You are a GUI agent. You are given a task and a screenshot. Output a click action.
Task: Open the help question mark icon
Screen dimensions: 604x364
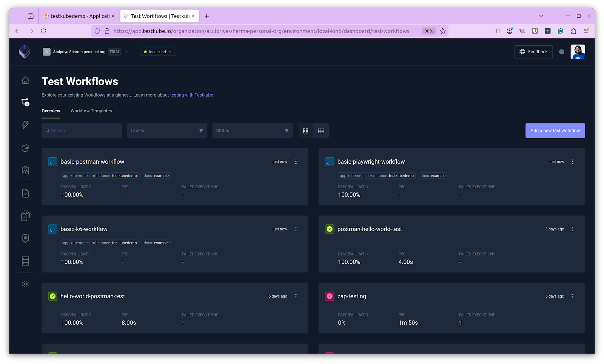pos(562,52)
